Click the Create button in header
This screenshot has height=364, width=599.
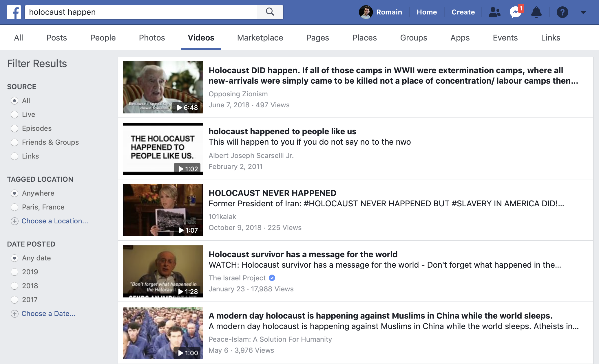click(x=463, y=12)
